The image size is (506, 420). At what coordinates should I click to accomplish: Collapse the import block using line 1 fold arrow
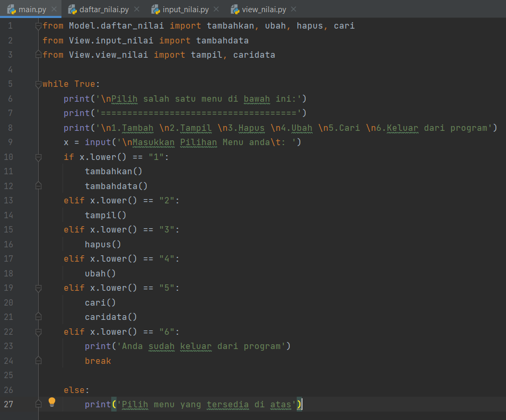(37, 25)
